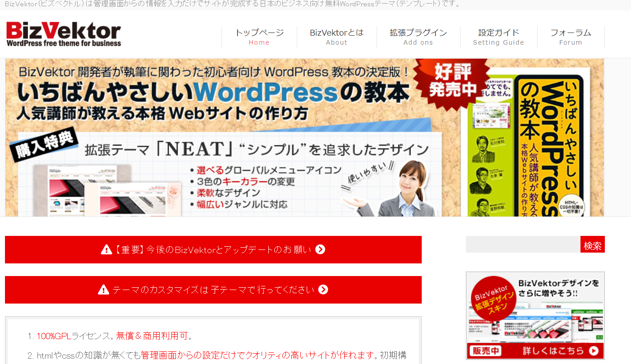Click warning icon on 子テーマ notice
The width and height of the screenshot is (631, 364).
coord(103,290)
